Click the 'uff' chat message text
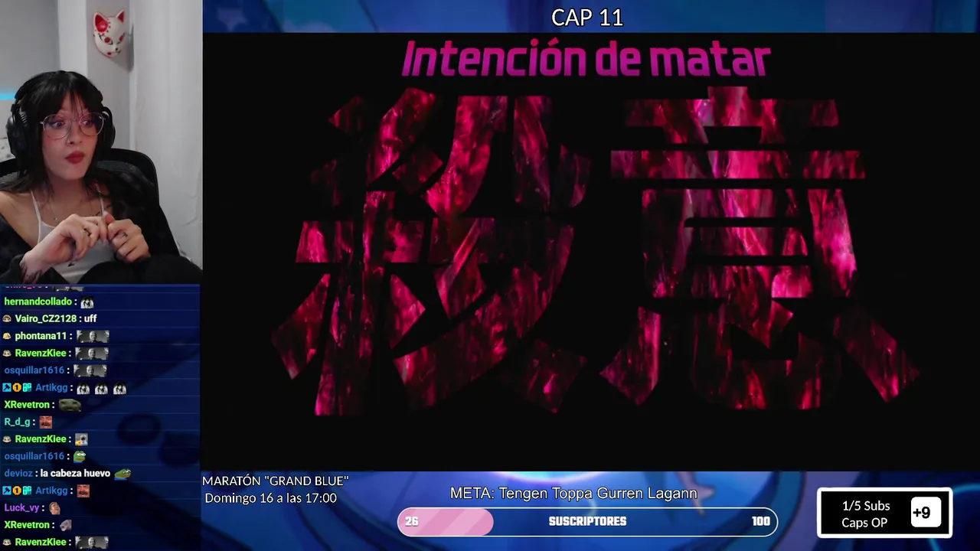The height and width of the screenshot is (551, 980). coord(90,318)
